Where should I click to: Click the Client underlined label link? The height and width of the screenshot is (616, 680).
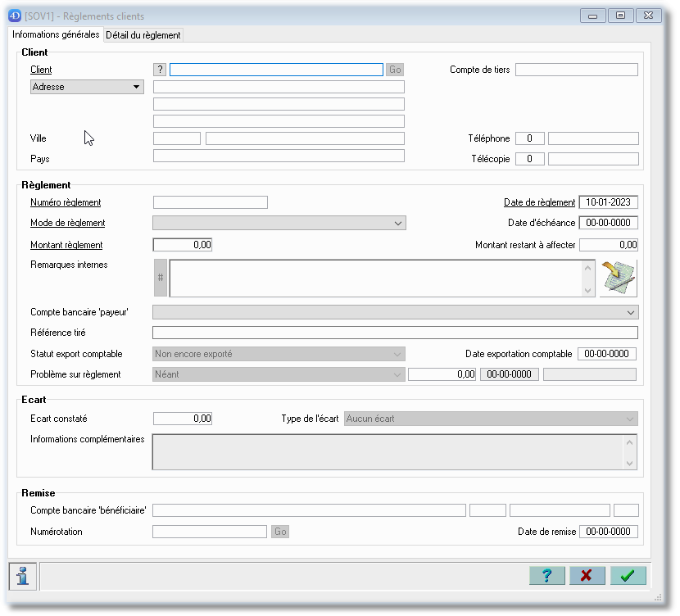tap(41, 70)
